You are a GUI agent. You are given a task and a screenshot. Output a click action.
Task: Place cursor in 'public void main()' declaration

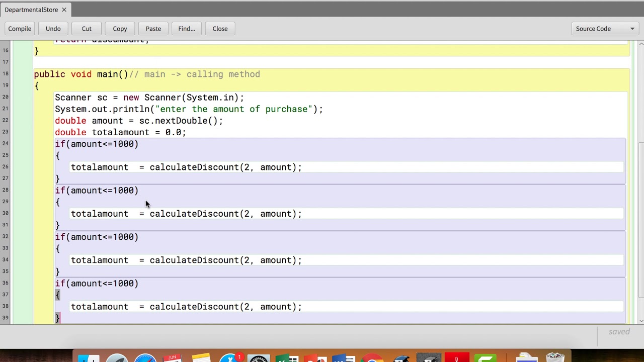pos(81,74)
